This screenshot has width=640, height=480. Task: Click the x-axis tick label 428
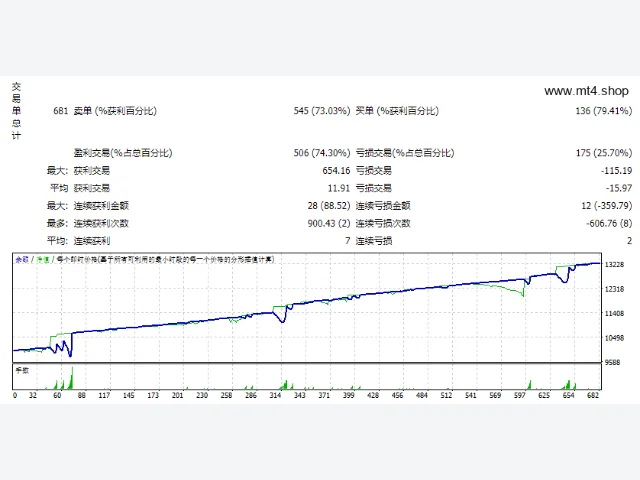coord(373,395)
